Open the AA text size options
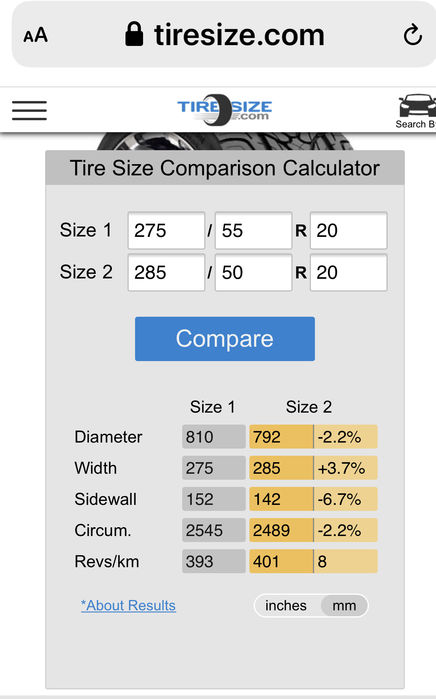This screenshot has height=699, width=436. pos(36,35)
